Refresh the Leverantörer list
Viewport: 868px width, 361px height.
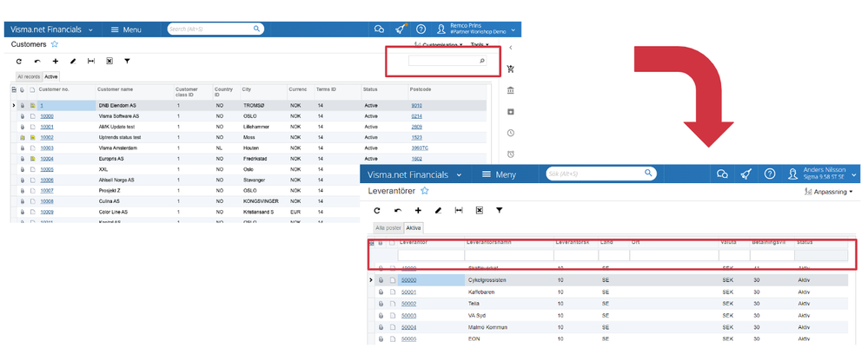378,211
